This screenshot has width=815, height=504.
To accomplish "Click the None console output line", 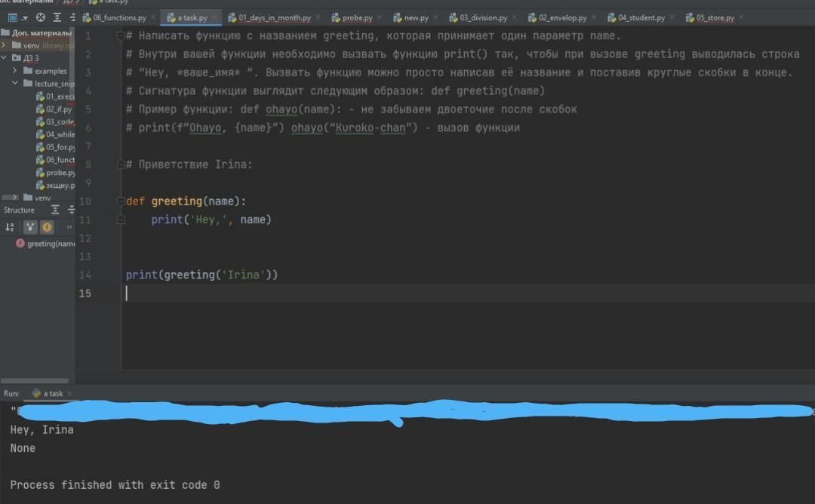I will pos(23,448).
